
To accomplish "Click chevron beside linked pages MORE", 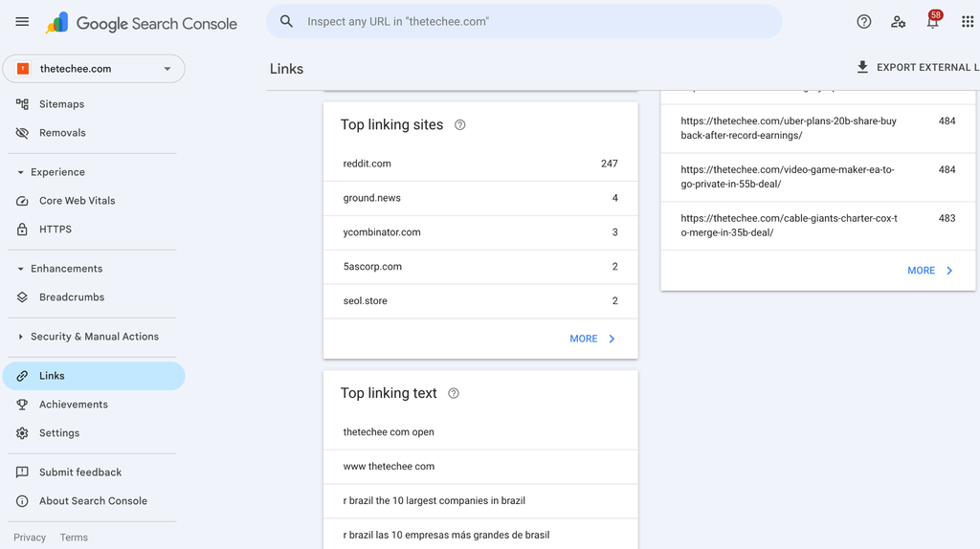I will pyautogui.click(x=949, y=271).
